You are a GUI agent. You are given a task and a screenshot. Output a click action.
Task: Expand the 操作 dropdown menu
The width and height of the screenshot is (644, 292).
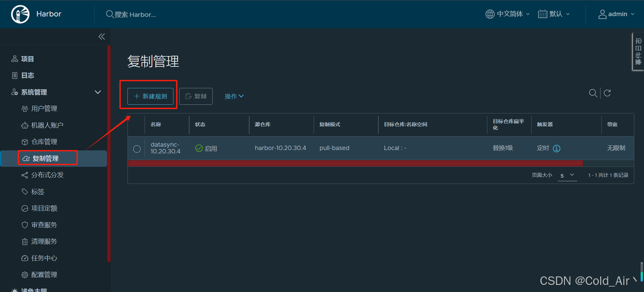tap(234, 96)
